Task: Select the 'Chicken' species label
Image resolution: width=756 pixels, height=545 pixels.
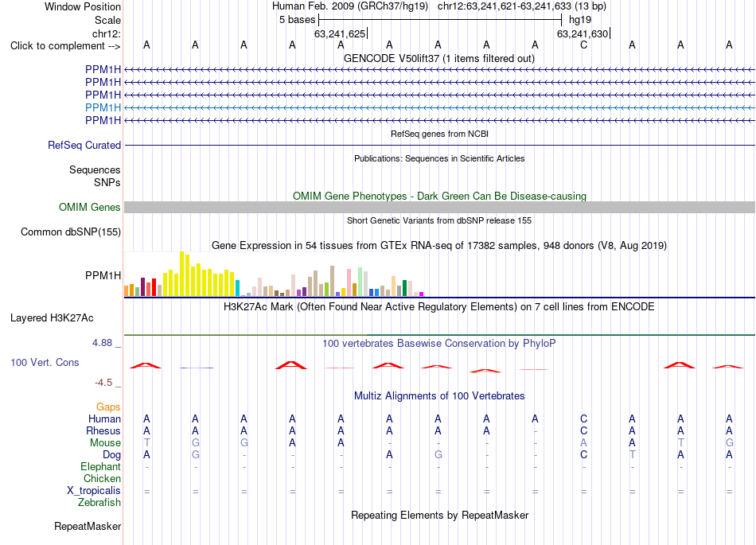Action: point(102,478)
